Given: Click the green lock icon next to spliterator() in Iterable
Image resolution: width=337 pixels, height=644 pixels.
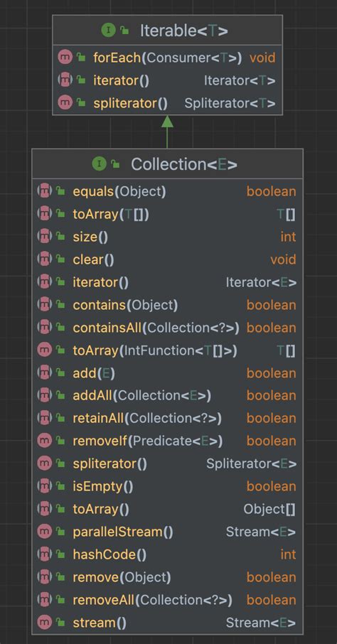Looking at the screenshot, I should click(81, 103).
